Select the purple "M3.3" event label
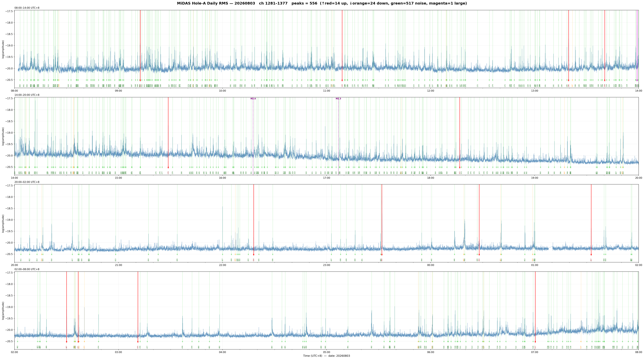 [338, 99]
